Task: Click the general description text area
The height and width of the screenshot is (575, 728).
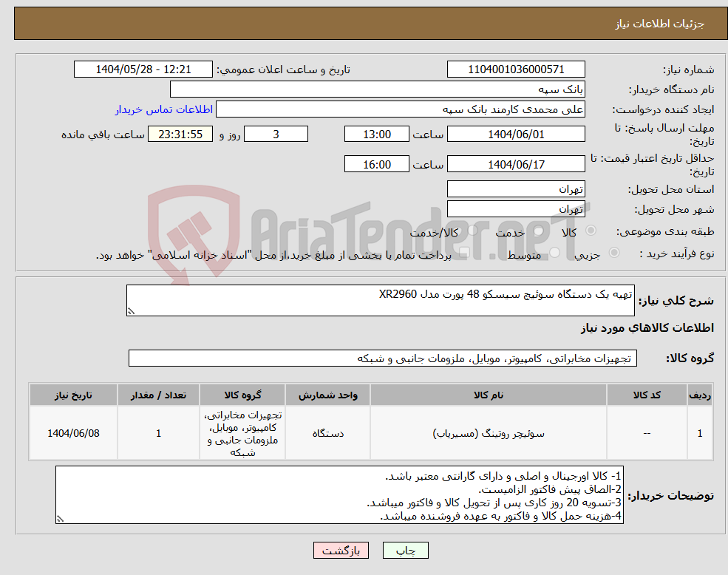Action: pyautogui.click(x=380, y=301)
